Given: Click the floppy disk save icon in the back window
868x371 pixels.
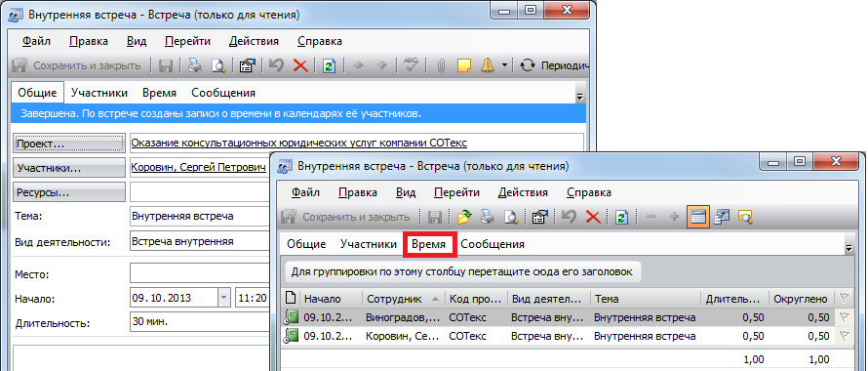Looking at the screenshot, I should [x=166, y=65].
